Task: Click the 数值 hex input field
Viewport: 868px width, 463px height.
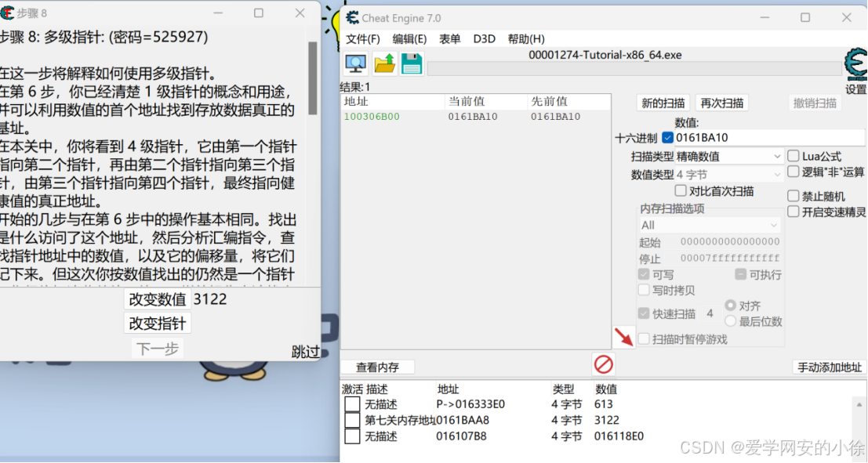Action: (x=769, y=138)
